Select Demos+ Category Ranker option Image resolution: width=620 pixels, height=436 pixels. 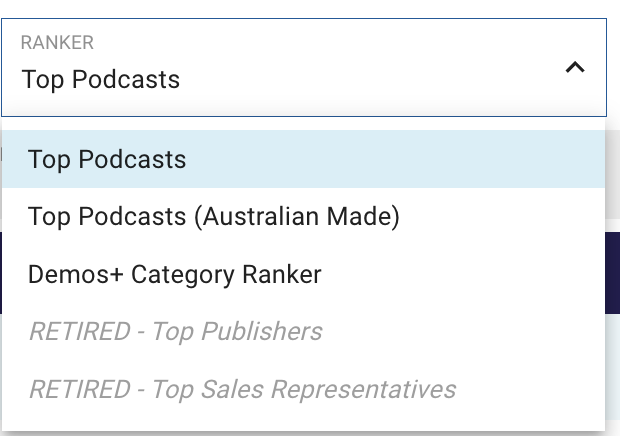175,274
